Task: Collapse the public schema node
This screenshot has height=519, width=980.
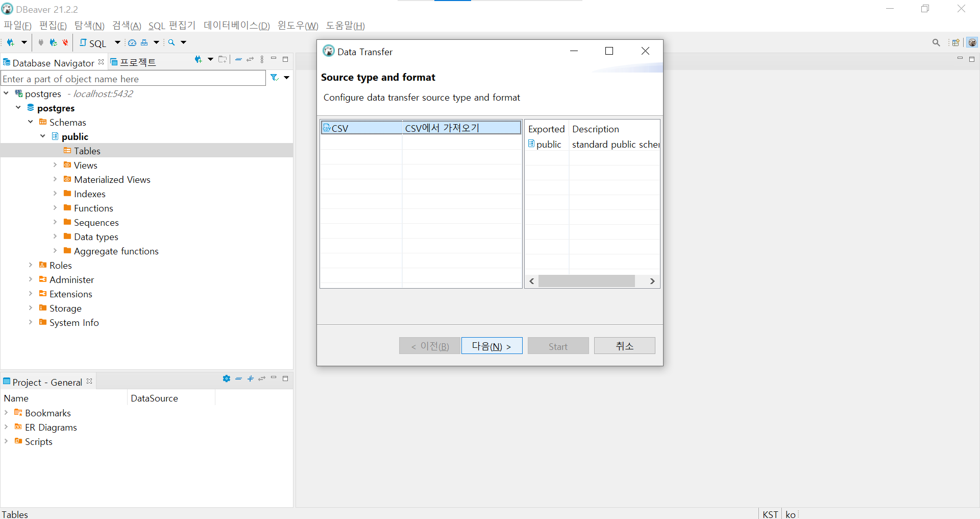Action: (x=43, y=136)
